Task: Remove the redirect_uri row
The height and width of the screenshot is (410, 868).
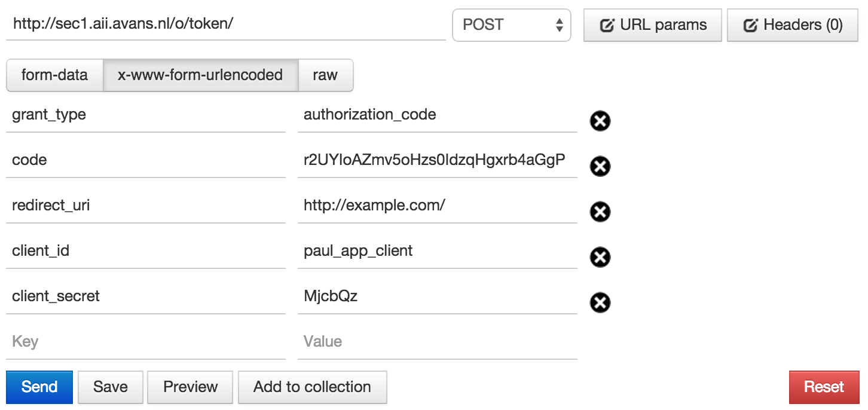Action: tap(600, 212)
